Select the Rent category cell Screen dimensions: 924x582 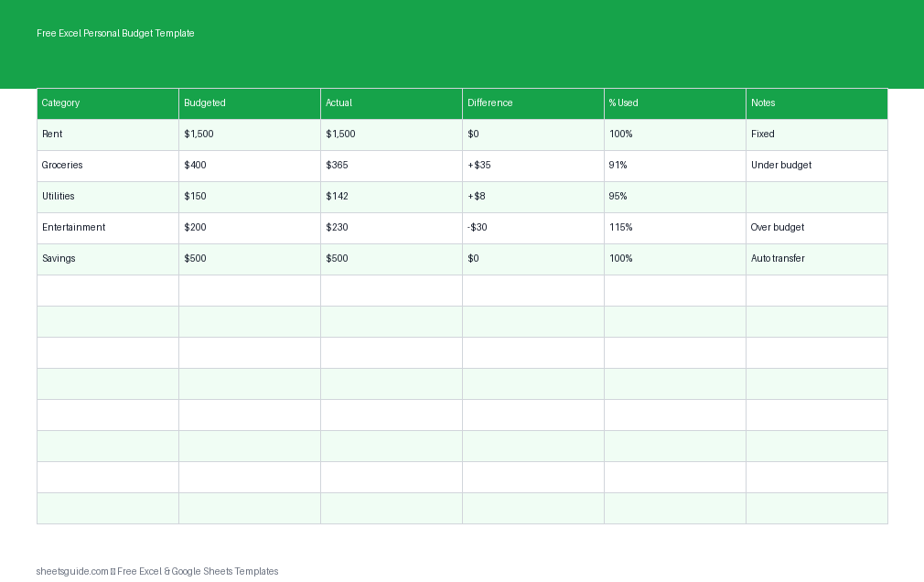click(108, 135)
